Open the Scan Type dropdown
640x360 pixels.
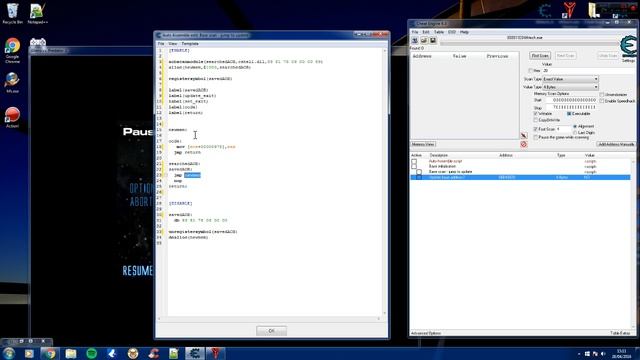570,79
